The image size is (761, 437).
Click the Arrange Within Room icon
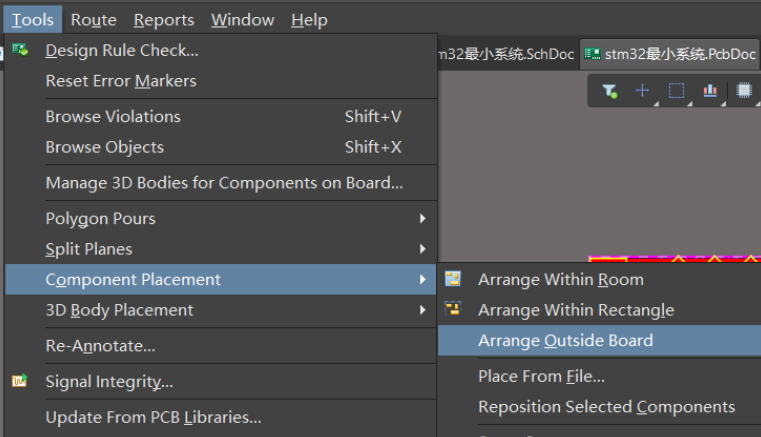(x=453, y=279)
